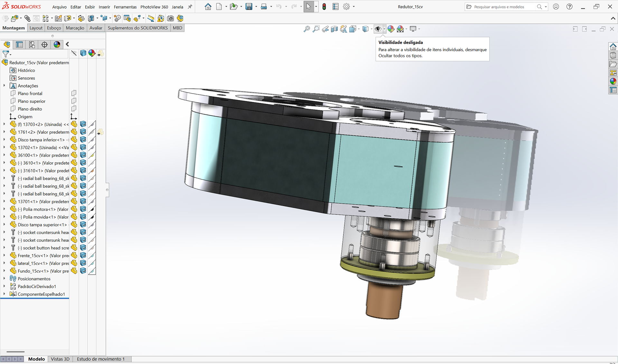Collapse the CommandManager with the chevron
This screenshot has width=618, height=364.
coord(613,18)
